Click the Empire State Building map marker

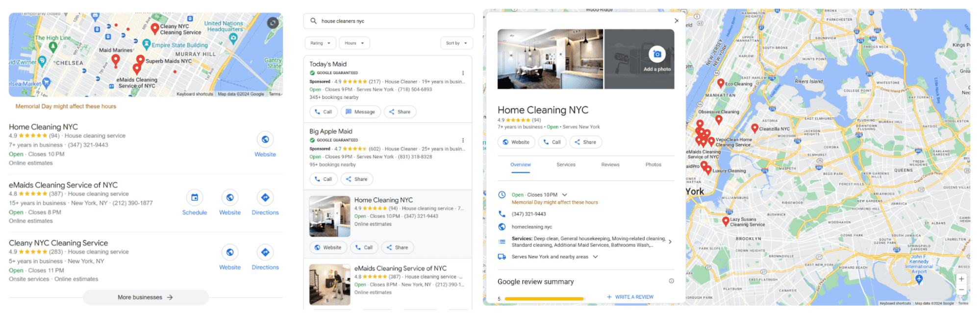[146, 45]
